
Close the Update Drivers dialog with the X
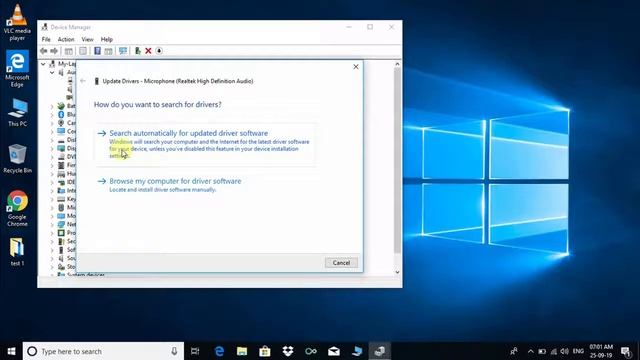tap(356, 67)
